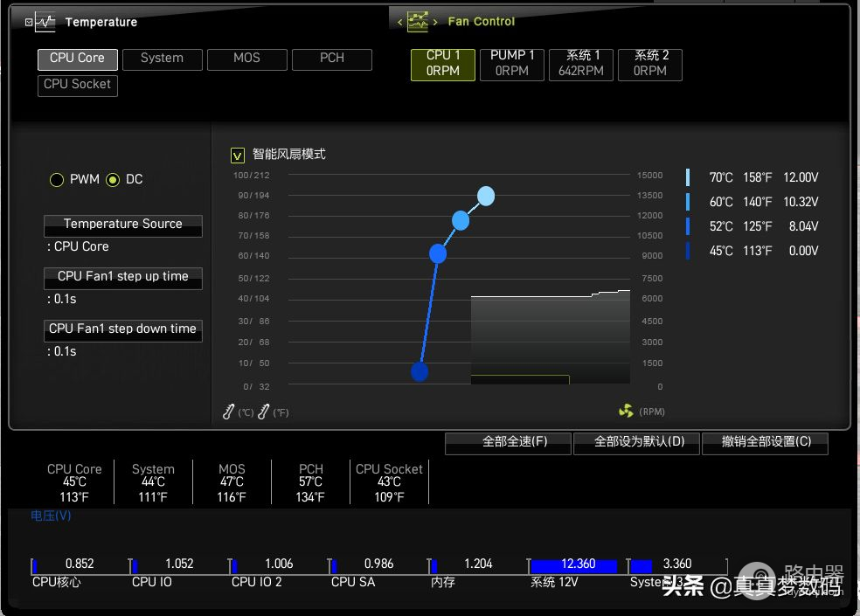Select the PWM fan mode
Viewport: 860px width, 616px height.
(57, 180)
